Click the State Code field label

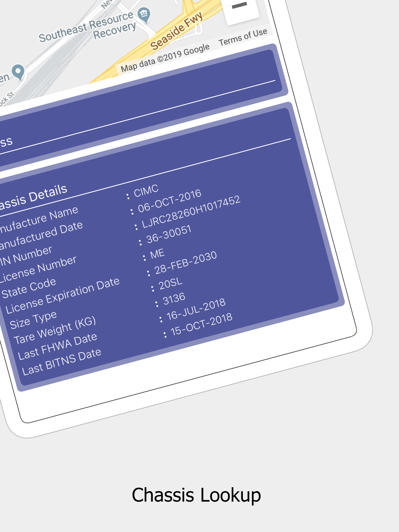[29, 288]
